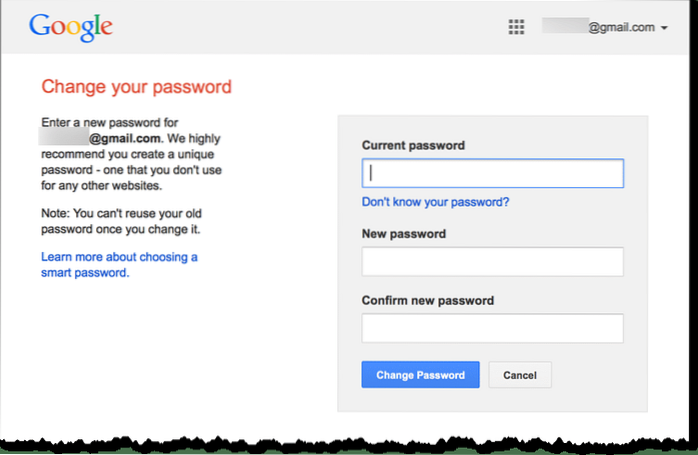Select the Confirm new password field
This screenshot has width=698, height=455.
point(492,328)
